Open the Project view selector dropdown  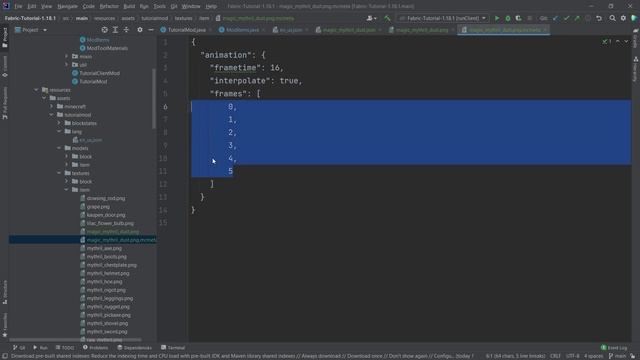(x=31, y=30)
